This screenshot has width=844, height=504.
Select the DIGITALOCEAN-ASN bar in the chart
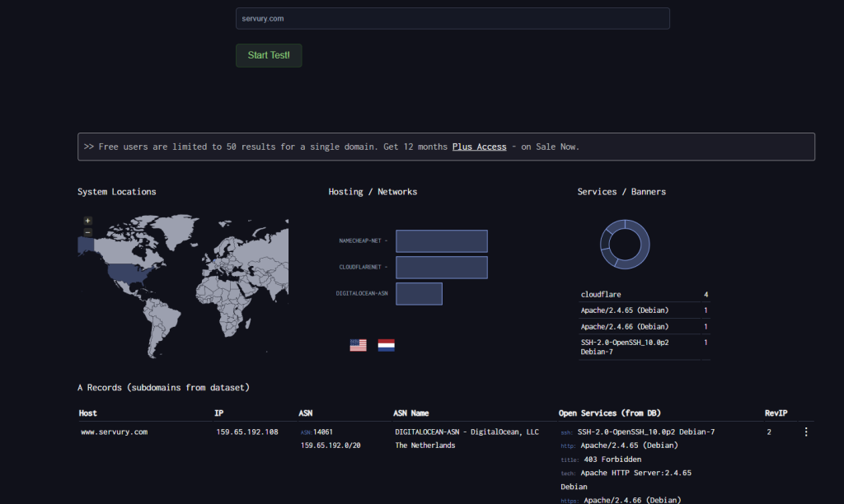pos(419,294)
